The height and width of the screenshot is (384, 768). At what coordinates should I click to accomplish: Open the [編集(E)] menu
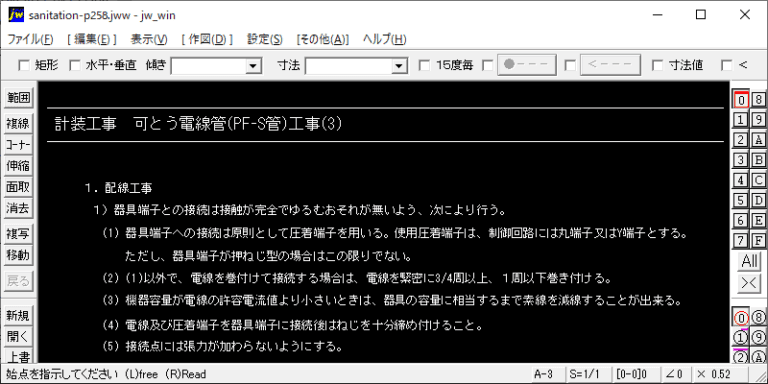click(92, 39)
